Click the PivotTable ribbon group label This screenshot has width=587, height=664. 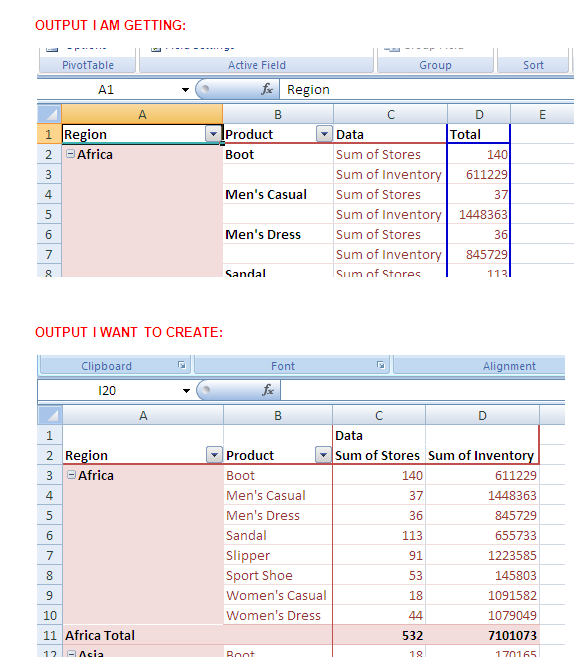pos(88,65)
